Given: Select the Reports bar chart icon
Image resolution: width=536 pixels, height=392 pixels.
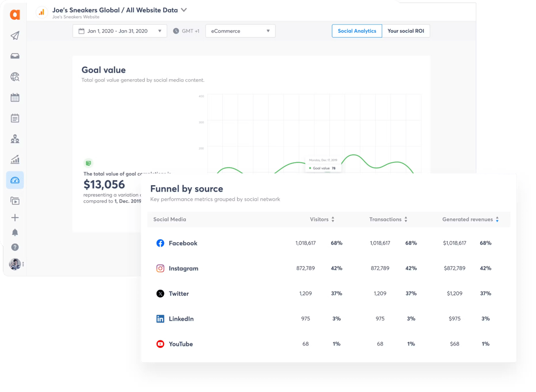Looking at the screenshot, I should coord(15,159).
